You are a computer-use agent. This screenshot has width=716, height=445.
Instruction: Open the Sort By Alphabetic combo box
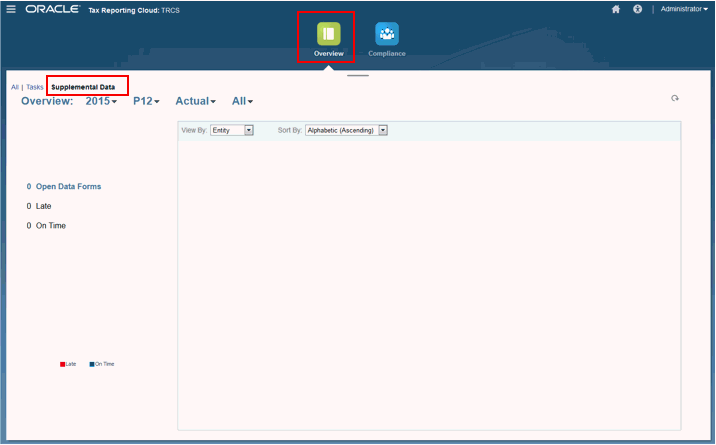tap(347, 131)
